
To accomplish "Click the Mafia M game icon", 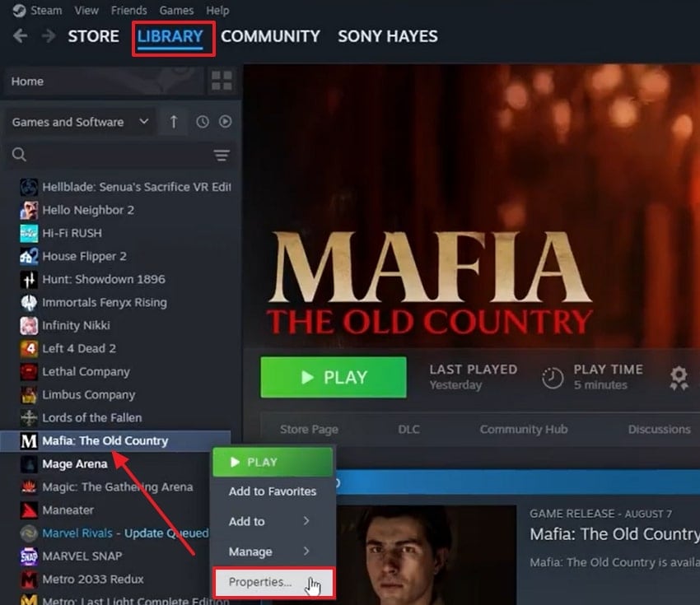I will [29, 441].
